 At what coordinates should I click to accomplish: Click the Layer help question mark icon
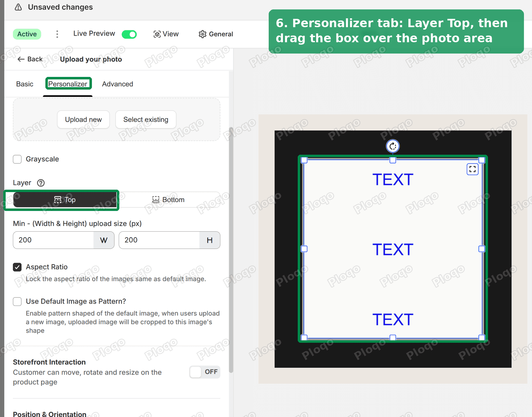(x=41, y=183)
